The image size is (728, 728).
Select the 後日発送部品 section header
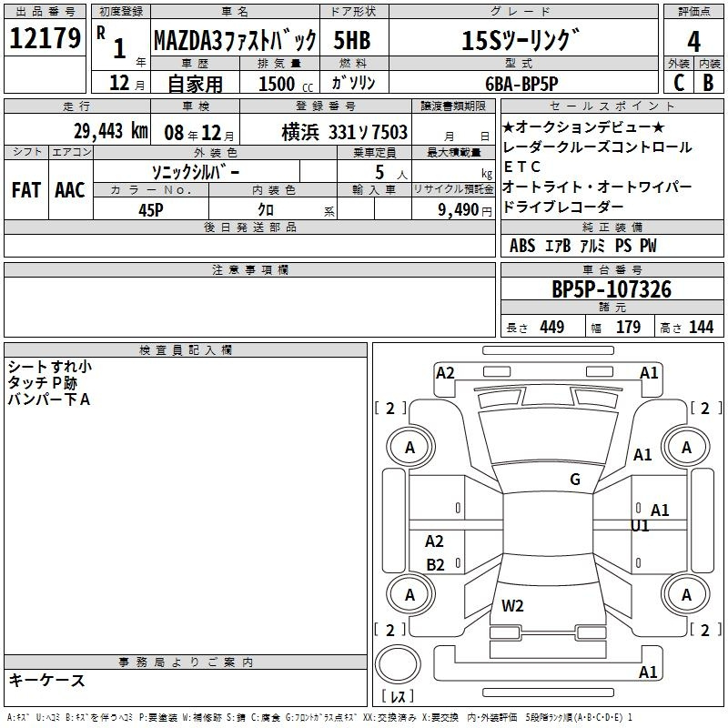[249, 227]
